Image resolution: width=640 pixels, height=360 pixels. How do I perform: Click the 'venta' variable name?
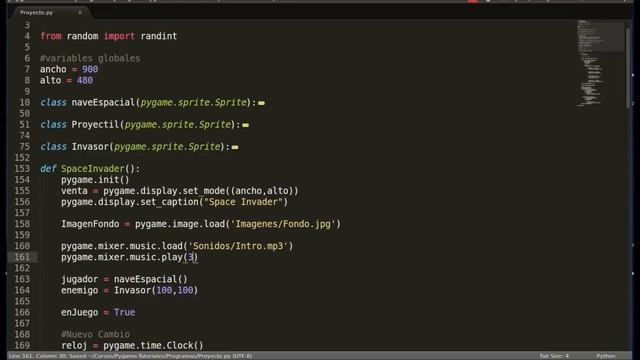coord(74,191)
